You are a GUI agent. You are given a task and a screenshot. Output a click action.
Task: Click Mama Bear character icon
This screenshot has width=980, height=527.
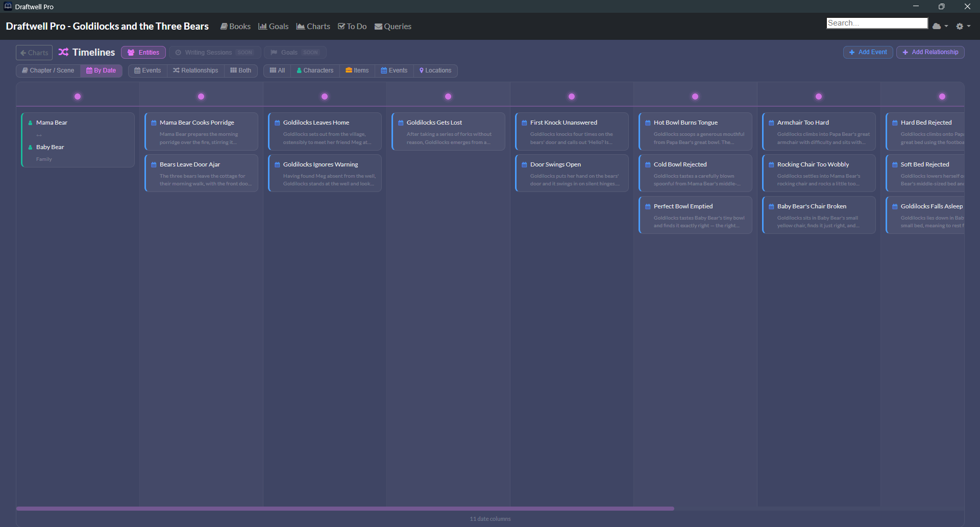pyautogui.click(x=30, y=123)
